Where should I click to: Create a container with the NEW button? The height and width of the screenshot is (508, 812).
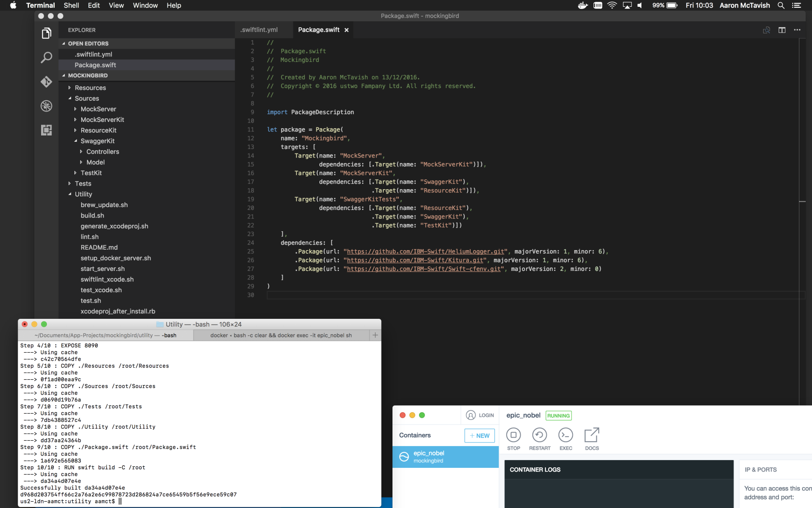pyautogui.click(x=480, y=435)
